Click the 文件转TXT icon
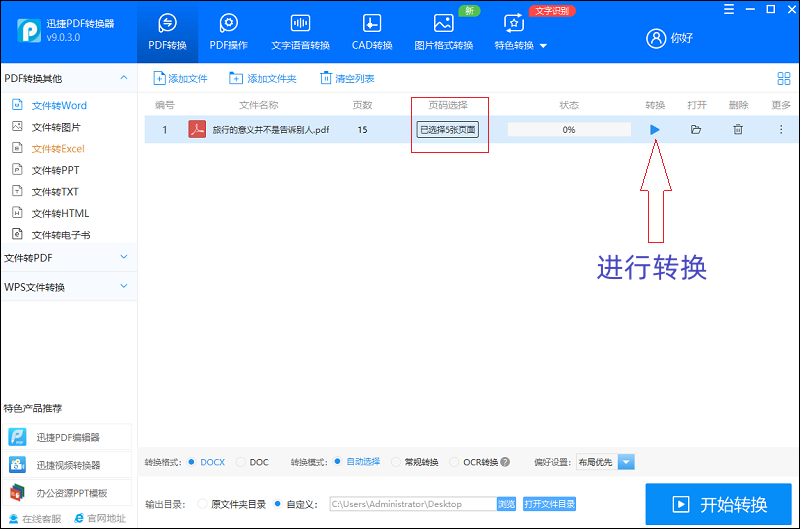The image size is (800, 530). (x=17, y=191)
